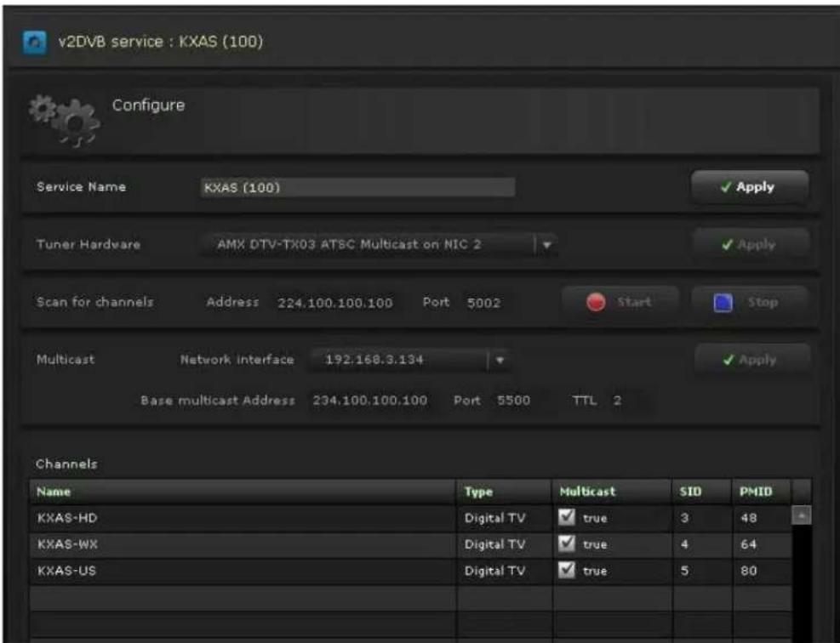Click the scan Address field 224.100.100.100
This screenshot has width=840, height=643.
tap(335, 303)
